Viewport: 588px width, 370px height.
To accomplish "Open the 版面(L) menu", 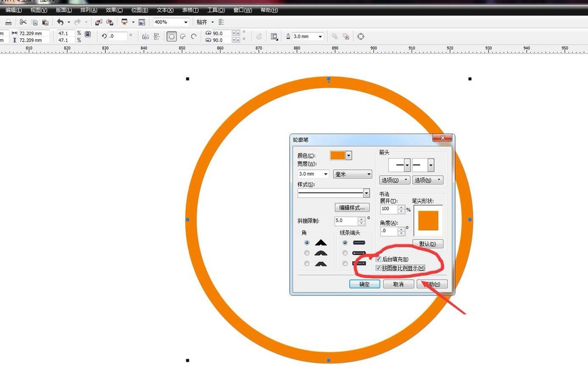I will 64,10.
